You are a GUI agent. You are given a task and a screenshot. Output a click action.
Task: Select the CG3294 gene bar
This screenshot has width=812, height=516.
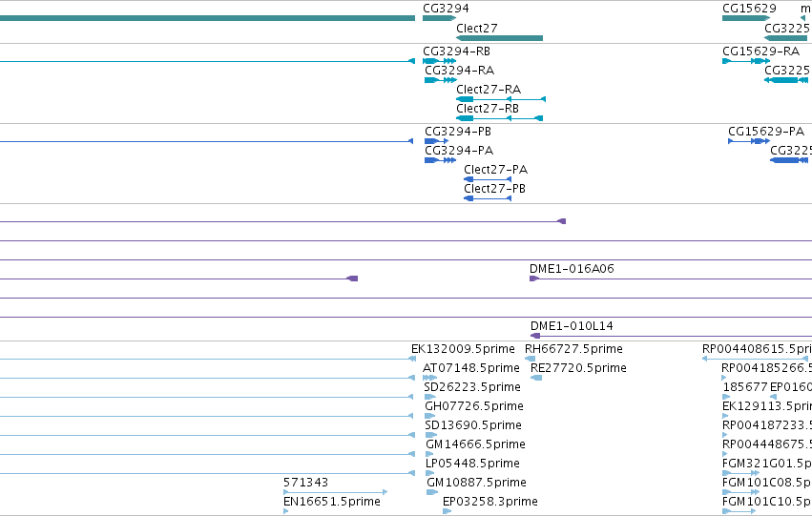tap(439, 19)
